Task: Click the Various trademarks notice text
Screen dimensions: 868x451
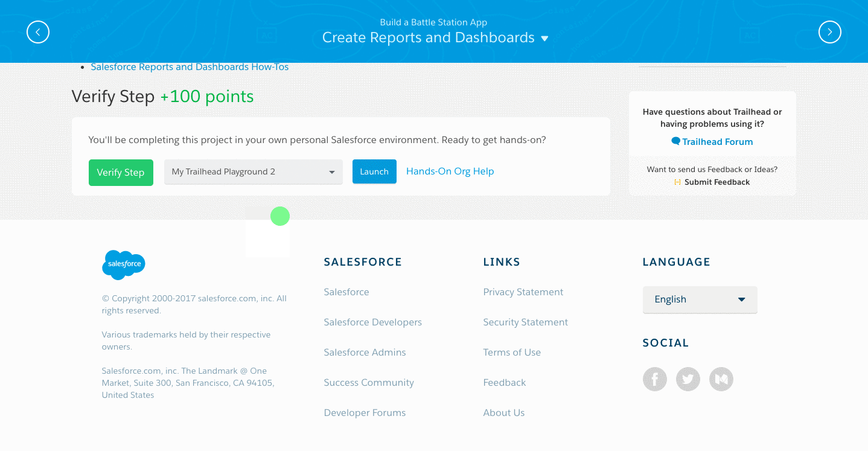Action: pos(186,341)
